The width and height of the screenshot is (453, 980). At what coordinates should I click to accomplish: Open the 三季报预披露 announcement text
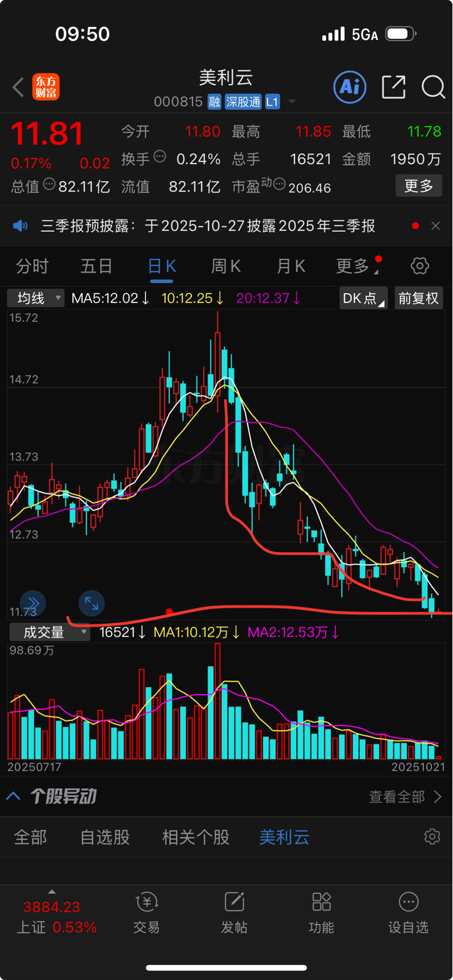point(208,226)
